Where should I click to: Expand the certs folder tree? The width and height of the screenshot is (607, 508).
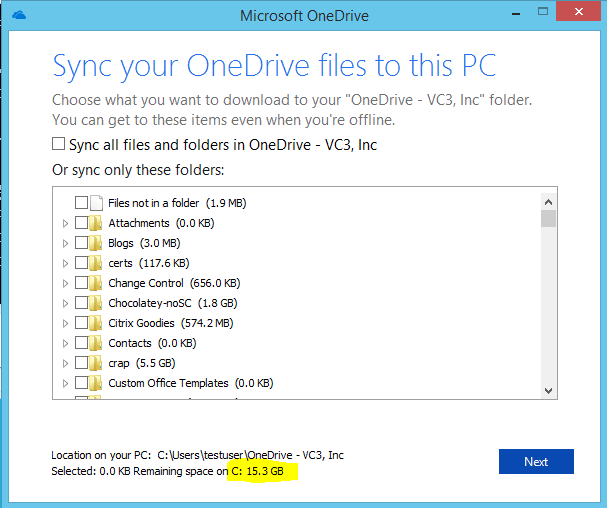65,263
